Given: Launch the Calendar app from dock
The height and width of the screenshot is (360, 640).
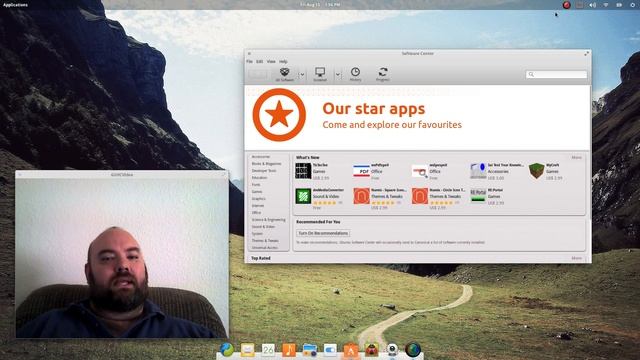Looking at the screenshot, I should (268, 350).
